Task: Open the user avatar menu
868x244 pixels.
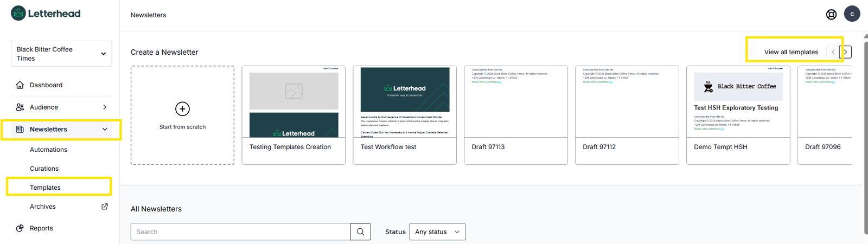Action: 852,14
